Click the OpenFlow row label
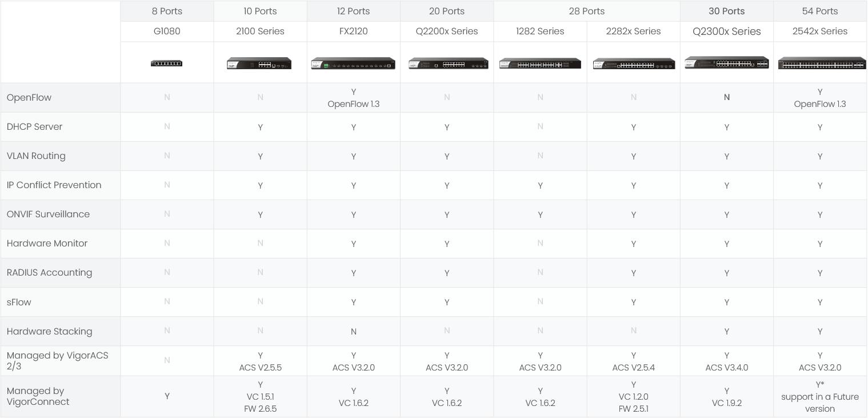Viewport: 868px width, 418px height. 29,98
